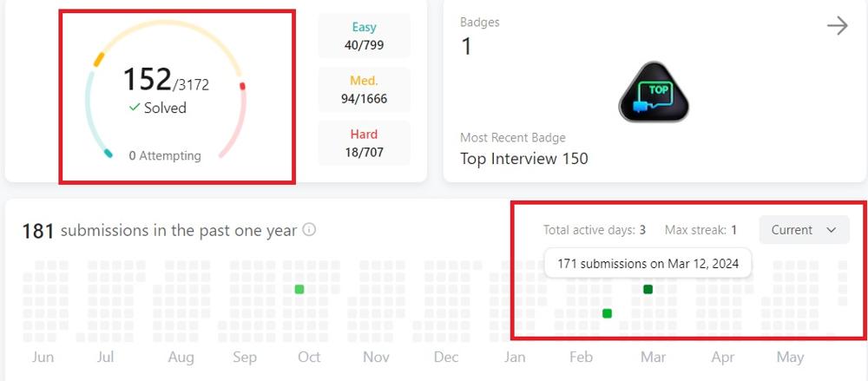Click the green Solved checkmark icon
Image resolution: width=868 pixels, height=381 pixels.
coord(135,108)
